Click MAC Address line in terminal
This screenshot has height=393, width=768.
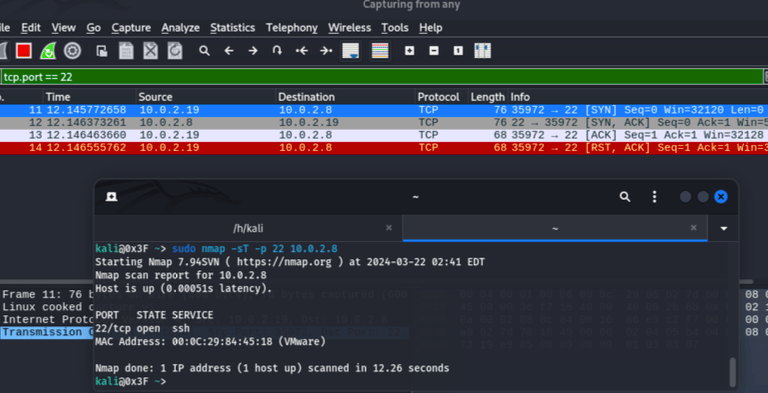tap(211, 342)
